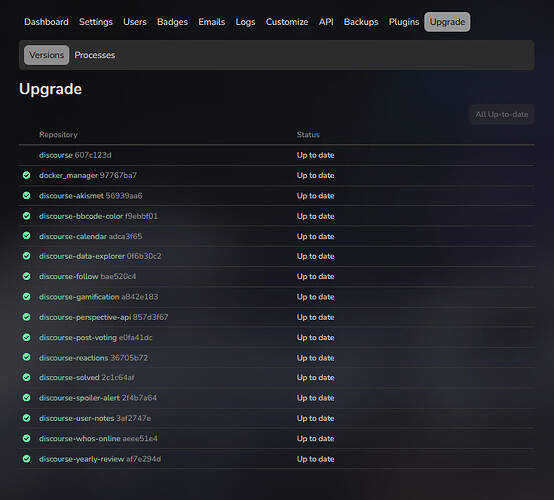Open the Customize tab

(287, 22)
